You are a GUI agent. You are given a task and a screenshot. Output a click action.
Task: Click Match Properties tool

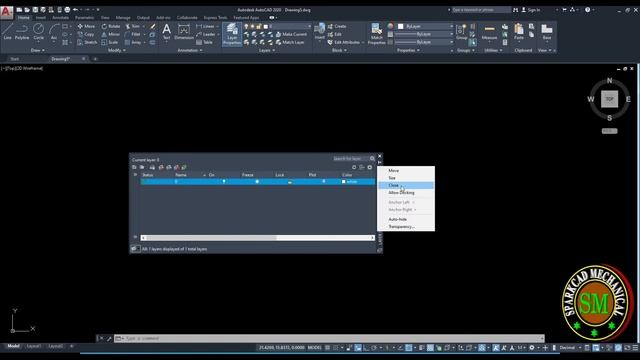pos(376,33)
